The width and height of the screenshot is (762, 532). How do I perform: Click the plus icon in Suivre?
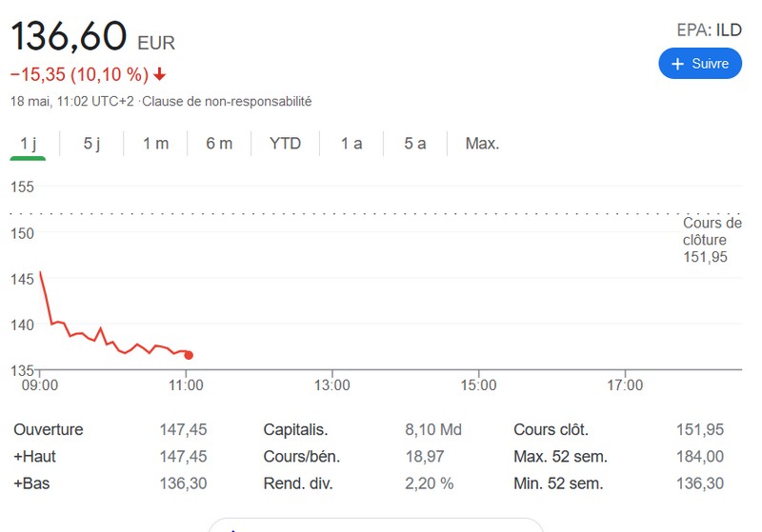pos(677,64)
